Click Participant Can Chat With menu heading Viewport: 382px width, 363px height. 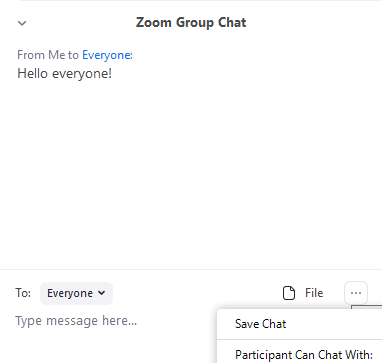coord(304,355)
